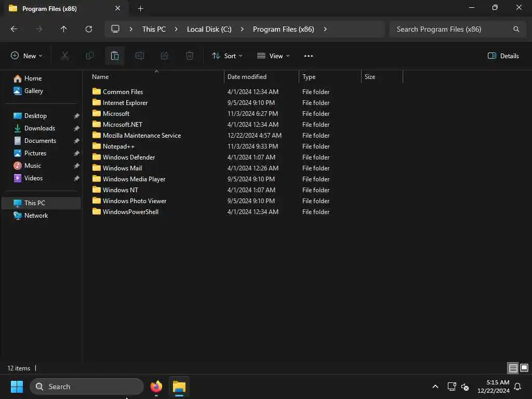The height and width of the screenshot is (399, 532).
Task: Add a new tab with plus button
Action: click(x=140, y=9)
